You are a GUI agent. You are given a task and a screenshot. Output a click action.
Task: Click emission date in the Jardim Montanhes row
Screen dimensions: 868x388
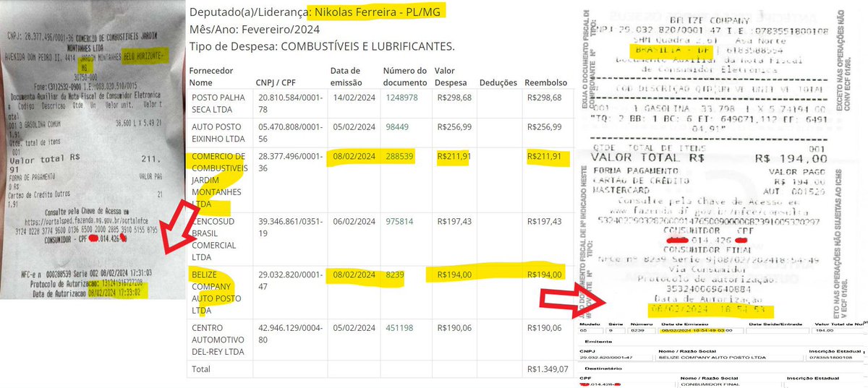[x=352, y=157]
